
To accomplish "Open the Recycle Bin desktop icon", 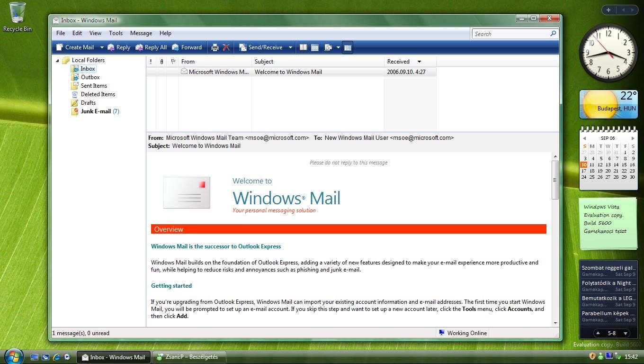I will coord(18,17).
